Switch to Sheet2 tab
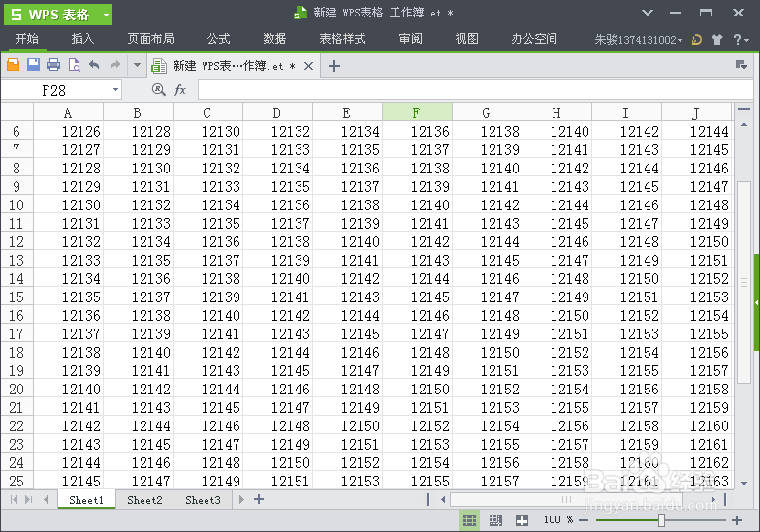The image size is (760, 532). [x=144, y=500]
